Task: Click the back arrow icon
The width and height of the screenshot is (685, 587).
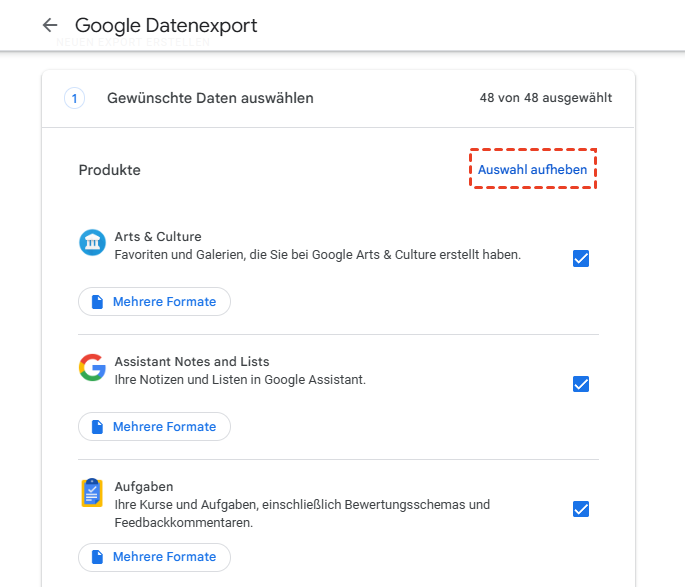Action: (x=50, y=25)
